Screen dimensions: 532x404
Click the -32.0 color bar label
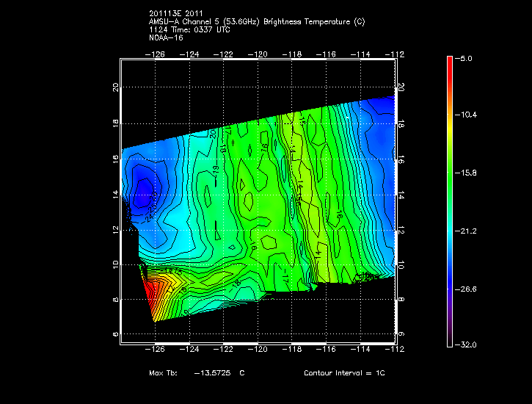coord(467,345)
